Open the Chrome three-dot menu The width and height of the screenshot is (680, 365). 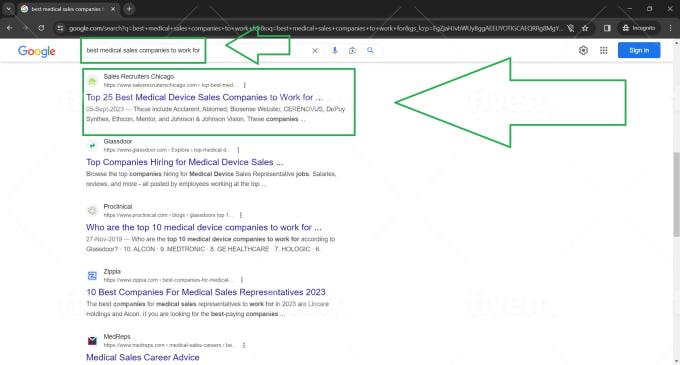click(670, 28)
